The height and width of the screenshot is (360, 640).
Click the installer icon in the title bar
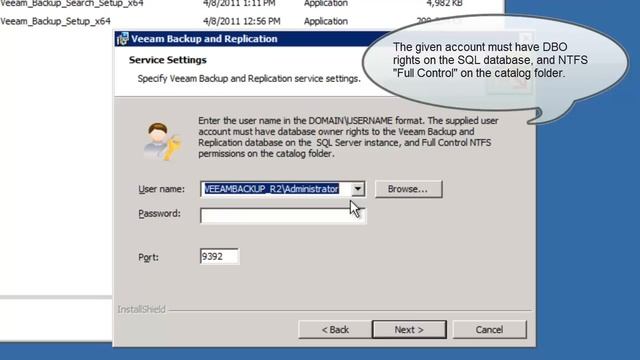point(122,39)
